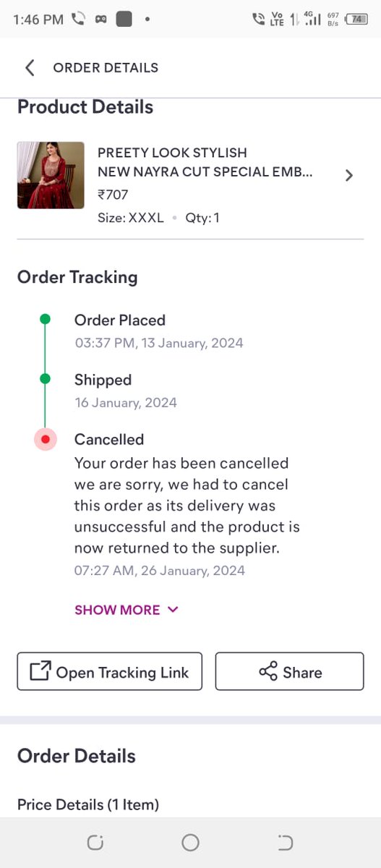
Task: Select the PREETY LOOK STYLISH product title
Action: point(172,153)
